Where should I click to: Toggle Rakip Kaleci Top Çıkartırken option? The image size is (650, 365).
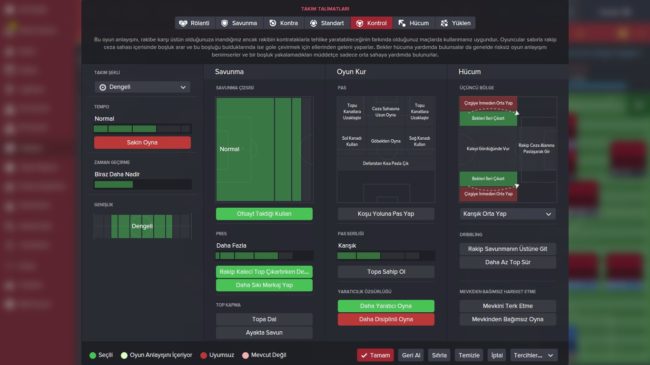(264, 272)
